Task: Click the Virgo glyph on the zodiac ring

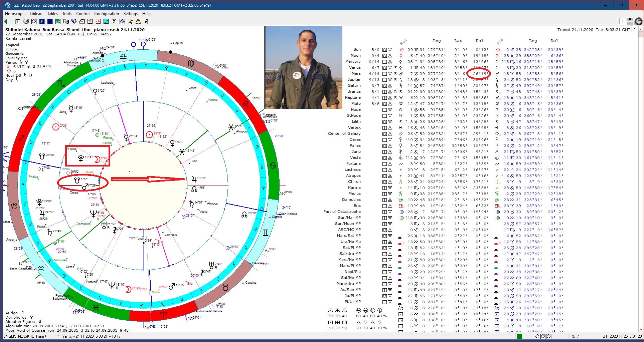Action: 191,63
